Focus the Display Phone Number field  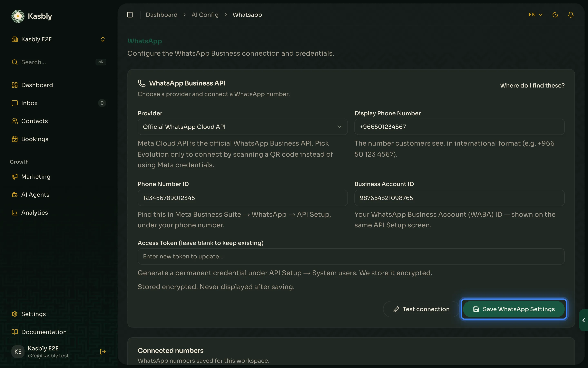coord(459,127)
